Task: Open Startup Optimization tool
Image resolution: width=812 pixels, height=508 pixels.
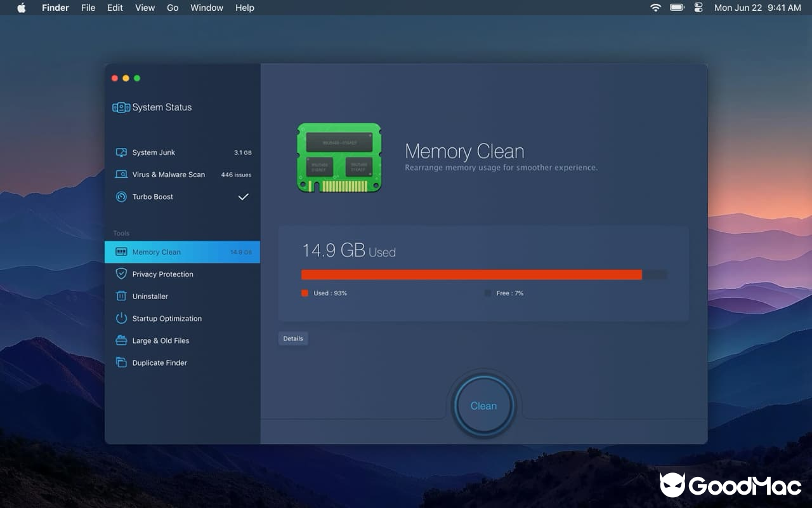Action: point(183,319)
